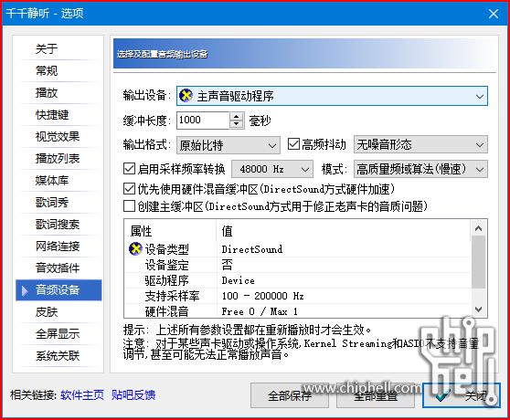Open the 48000 Hz sample rate dropdown
Viewport: 510px width, 420px height.
[x=272, y=169]
